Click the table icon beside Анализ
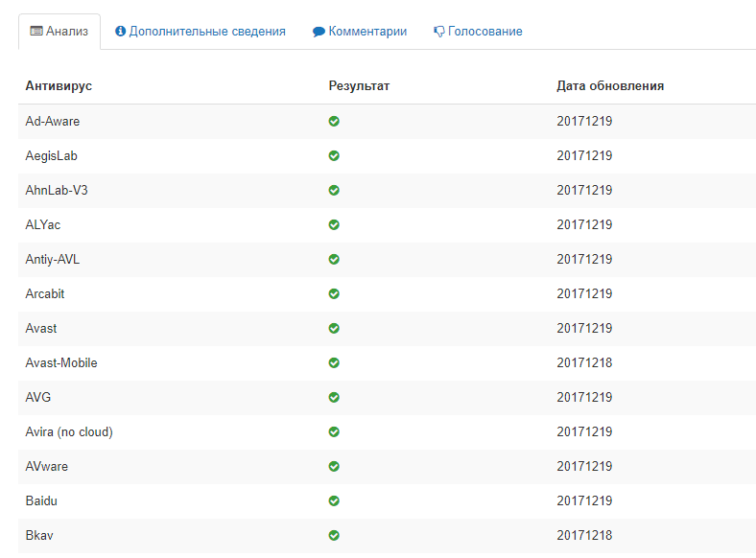Screen dimensions: 756x558 click(36, 32)
